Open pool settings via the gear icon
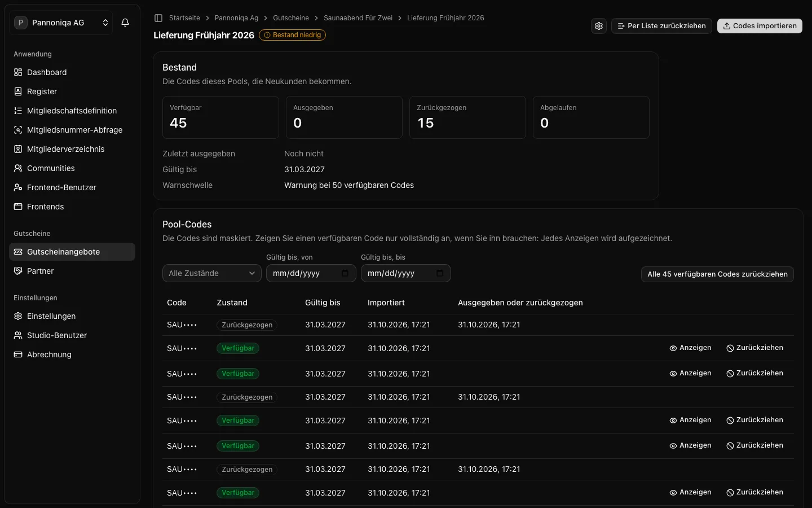 tap(599, 26)
